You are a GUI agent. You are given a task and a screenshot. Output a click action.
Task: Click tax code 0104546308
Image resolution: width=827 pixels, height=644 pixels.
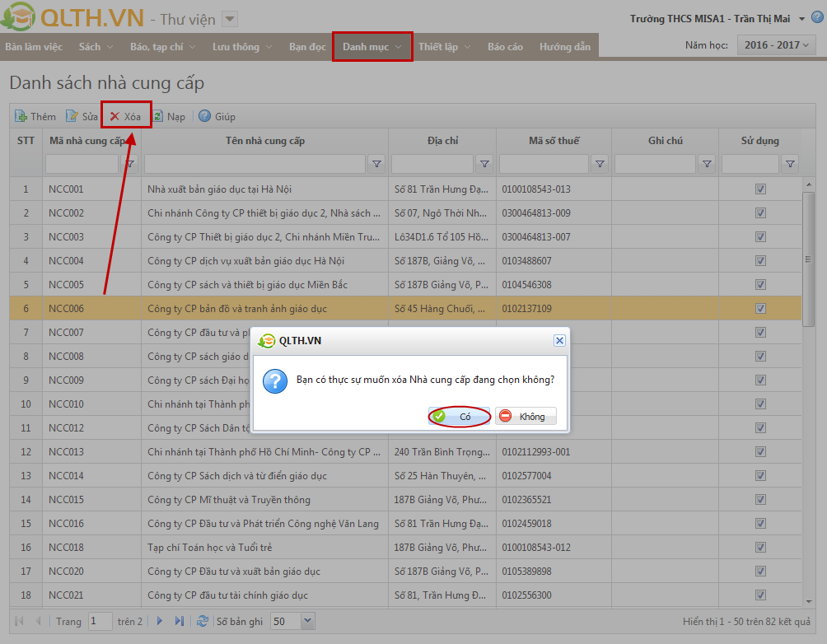pos(526,285)
